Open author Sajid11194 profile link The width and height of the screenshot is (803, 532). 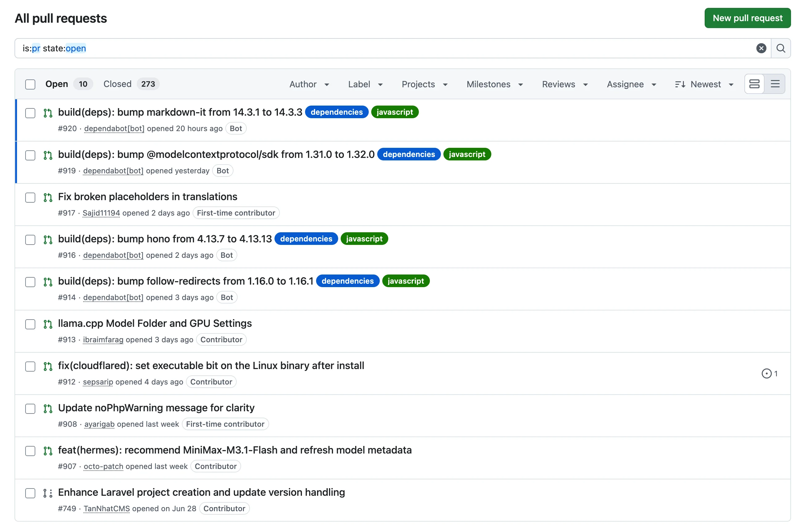click(101, 213)
